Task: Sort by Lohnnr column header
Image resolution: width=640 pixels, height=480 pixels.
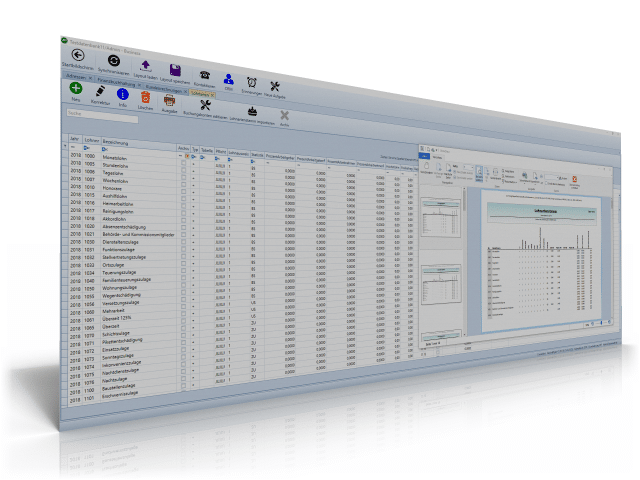Action: (92, 140)
